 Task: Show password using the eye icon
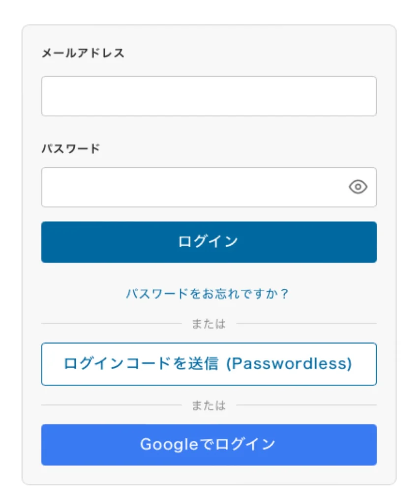[358, 187]
